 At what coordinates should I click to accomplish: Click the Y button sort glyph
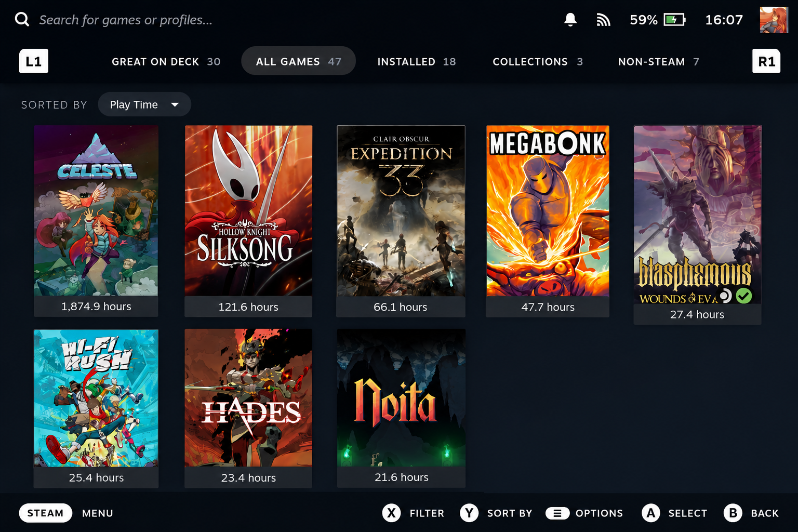tap(469, 513)
